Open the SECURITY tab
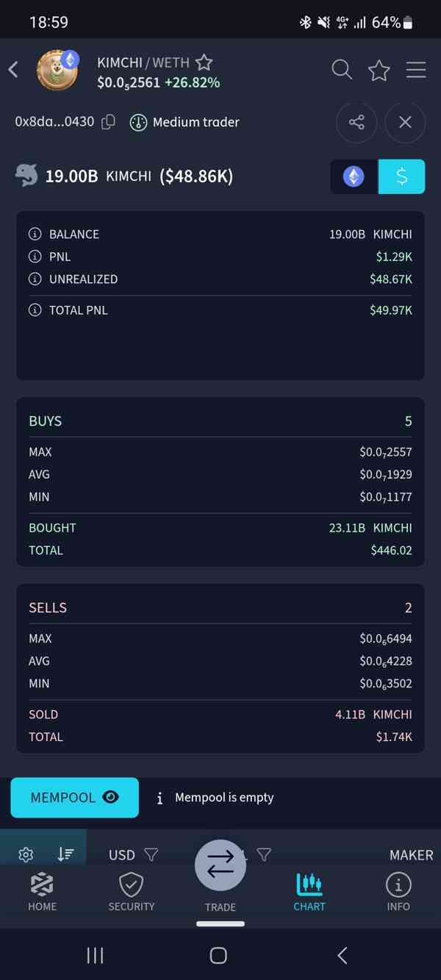441x980 pixels. [x=132, y=892]
